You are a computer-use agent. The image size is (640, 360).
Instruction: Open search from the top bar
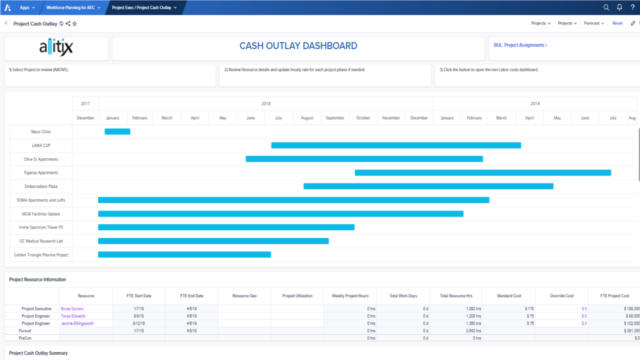606,7
